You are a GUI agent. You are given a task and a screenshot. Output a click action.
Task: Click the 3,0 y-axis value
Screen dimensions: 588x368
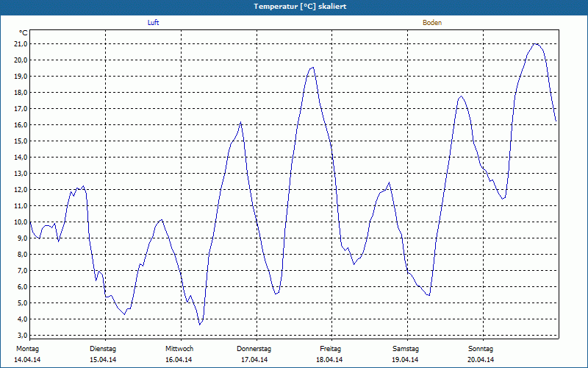click(x=23, y=335)
